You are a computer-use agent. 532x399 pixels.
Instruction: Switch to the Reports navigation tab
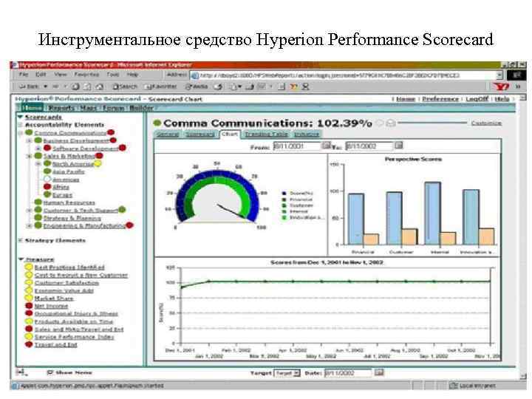pos(61,108)
